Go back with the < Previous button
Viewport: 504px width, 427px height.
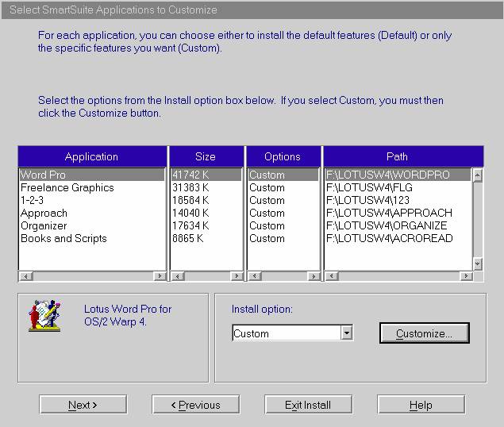pos(196,405)
